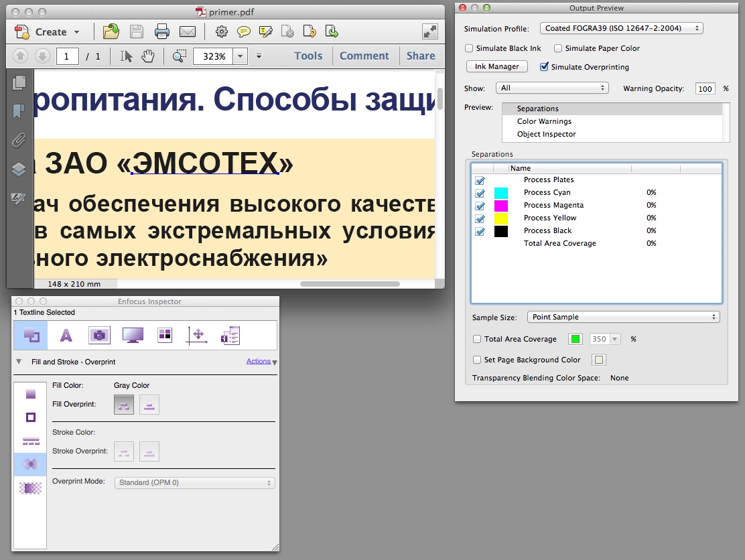Screen dimensions: 745x560
Task: Select the Image camera category in Inspector
Action: click(99, 336)
